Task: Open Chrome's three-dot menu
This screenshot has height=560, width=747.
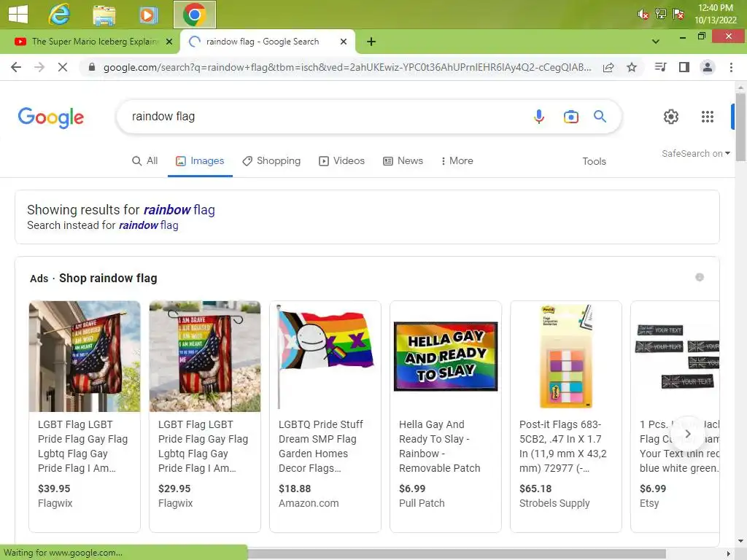Action: [731, 67]
